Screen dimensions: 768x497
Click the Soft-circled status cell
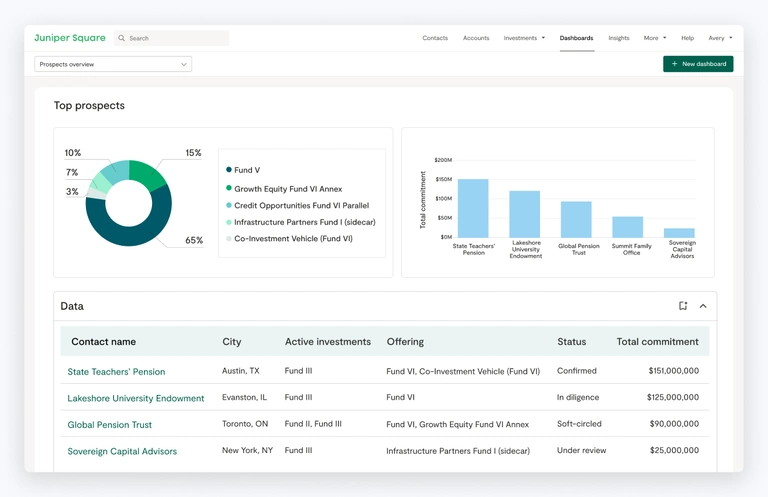pos(579,424)
